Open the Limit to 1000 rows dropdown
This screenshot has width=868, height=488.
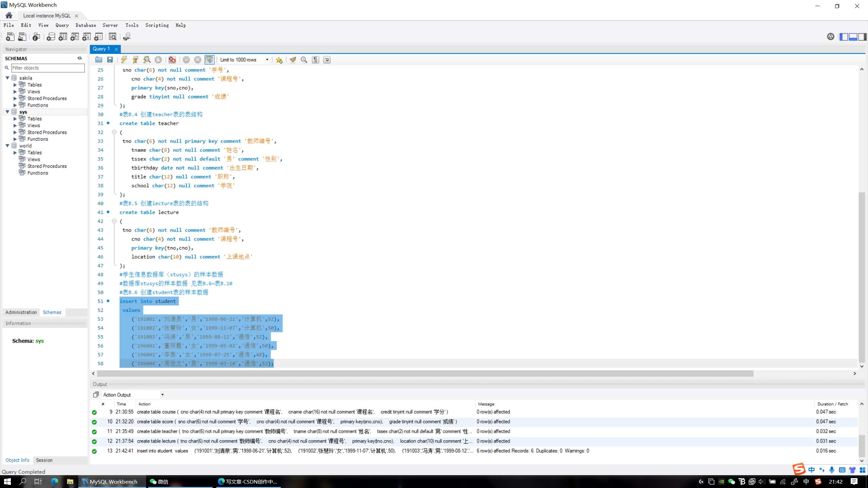point(267,60)
